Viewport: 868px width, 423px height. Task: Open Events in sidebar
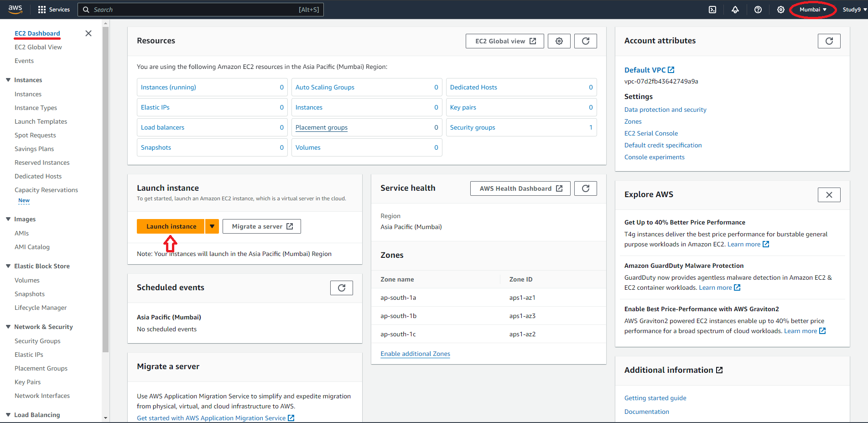(x=24, y=61)
